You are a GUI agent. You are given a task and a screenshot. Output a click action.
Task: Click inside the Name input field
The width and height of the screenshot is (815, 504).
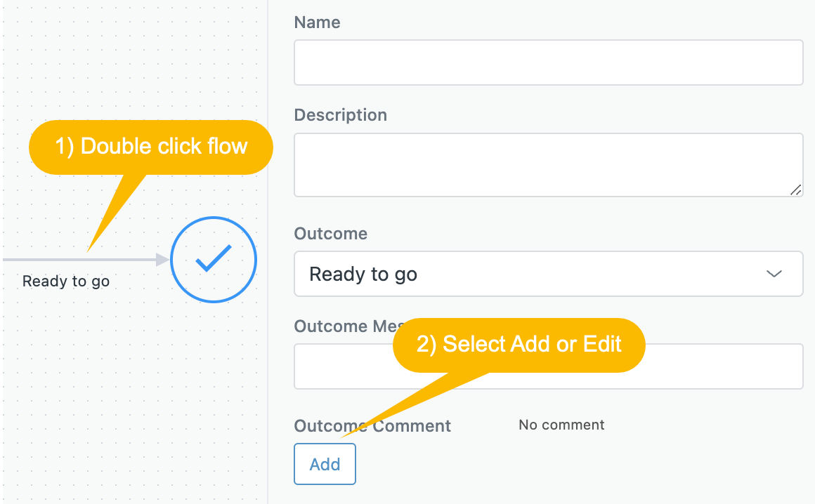click(548, 62)
